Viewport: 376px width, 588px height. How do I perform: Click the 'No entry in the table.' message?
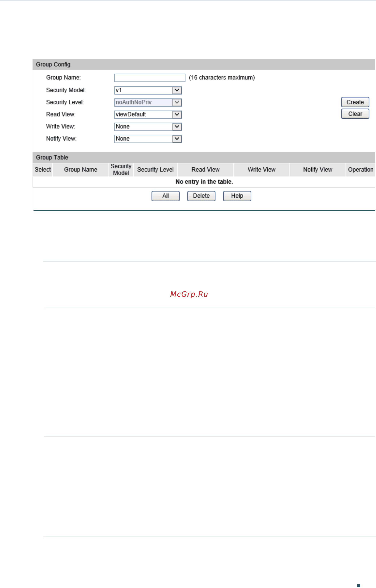[204, 182]
